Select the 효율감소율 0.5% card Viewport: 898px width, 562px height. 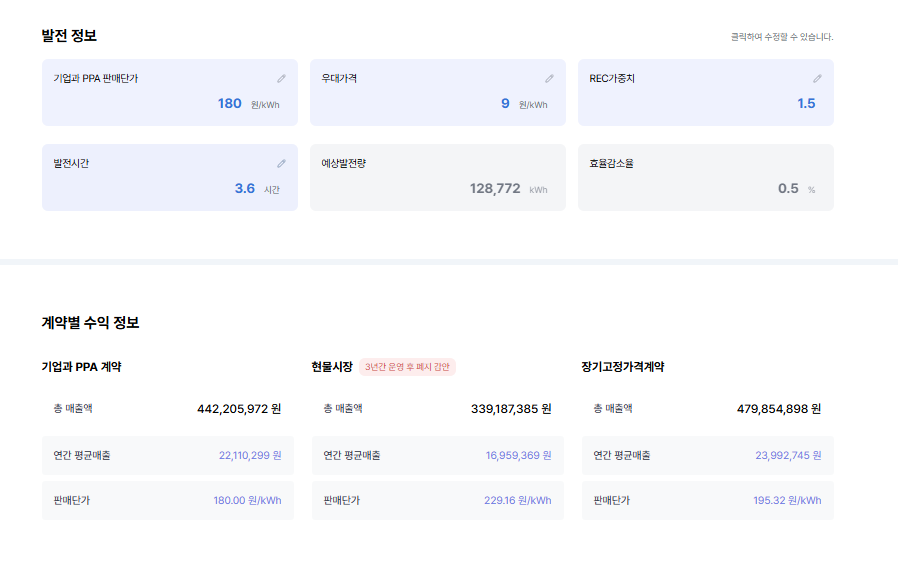tap(706, 178)
